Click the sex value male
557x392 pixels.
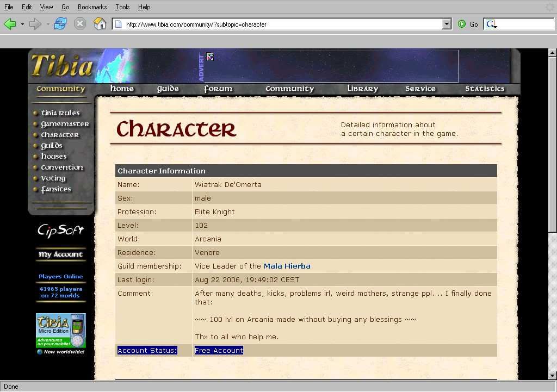coord(203,198)
